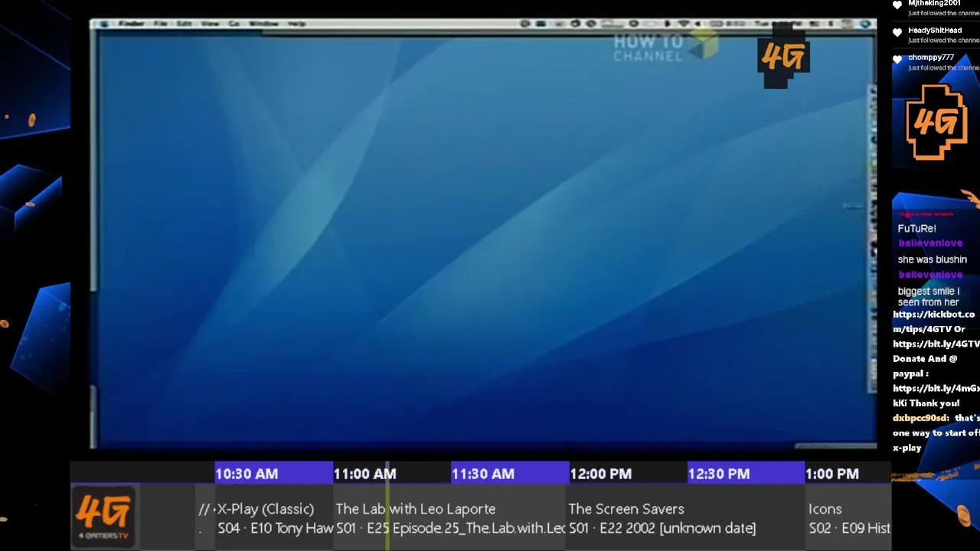Click the username HeadyShitHead
Viewport: 980px width, 551px height.
935,31
